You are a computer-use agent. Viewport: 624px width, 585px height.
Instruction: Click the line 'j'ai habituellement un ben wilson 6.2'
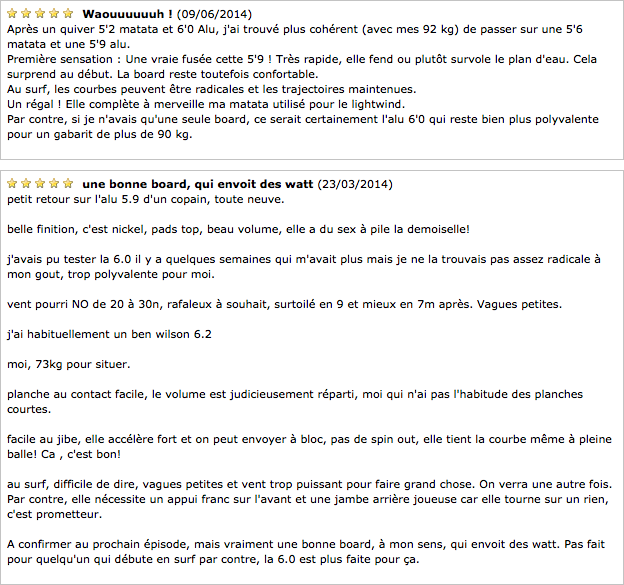(109, 334)
